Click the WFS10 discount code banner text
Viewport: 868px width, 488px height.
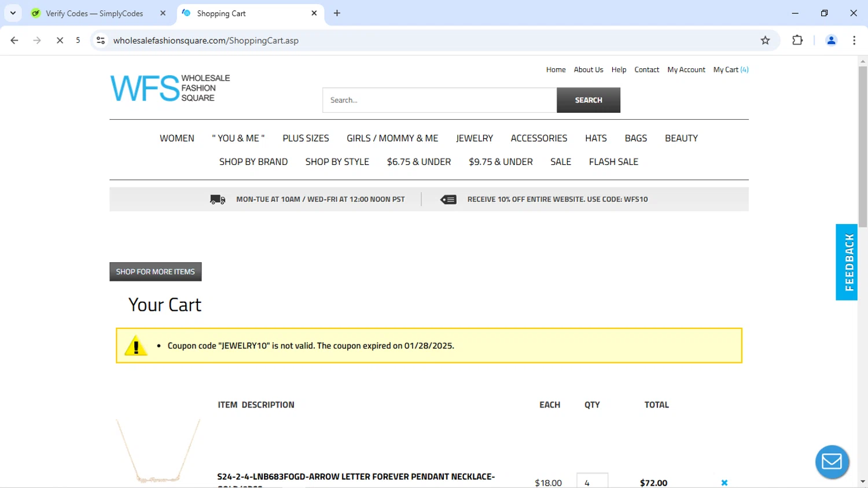[x=557, y=199]
